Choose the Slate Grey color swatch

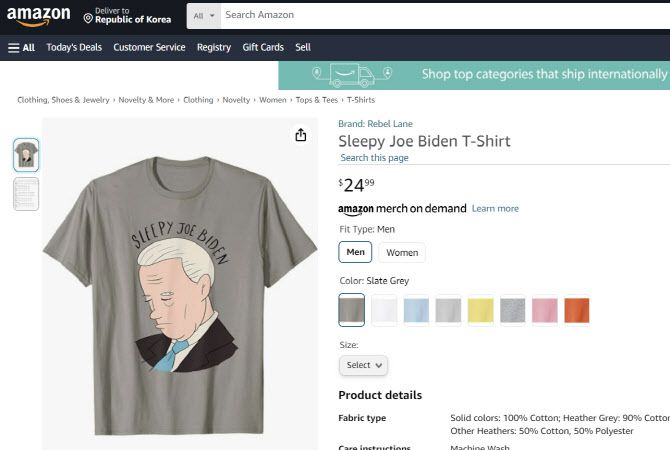pyautogui.click(x=352, y=310)
